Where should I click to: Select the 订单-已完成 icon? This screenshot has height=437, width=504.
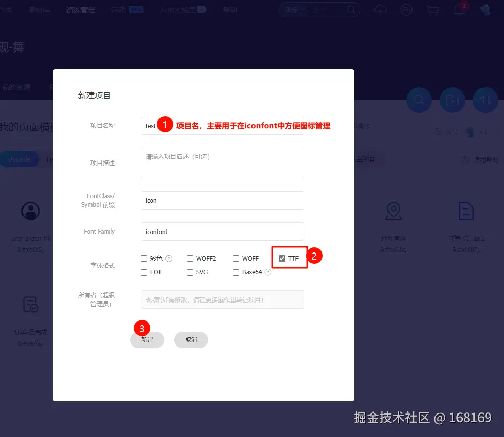[x=31, y=304]
